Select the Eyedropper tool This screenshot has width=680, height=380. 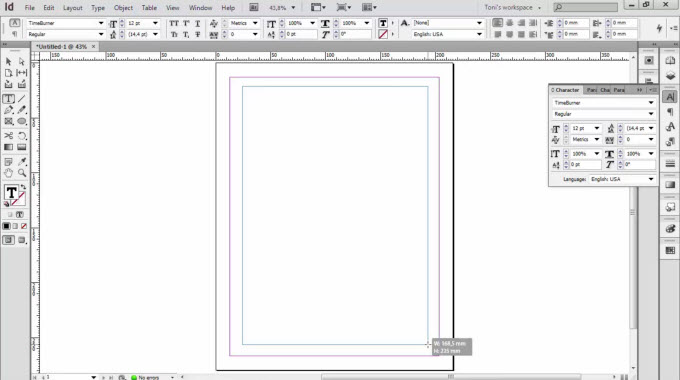point(22,162)
